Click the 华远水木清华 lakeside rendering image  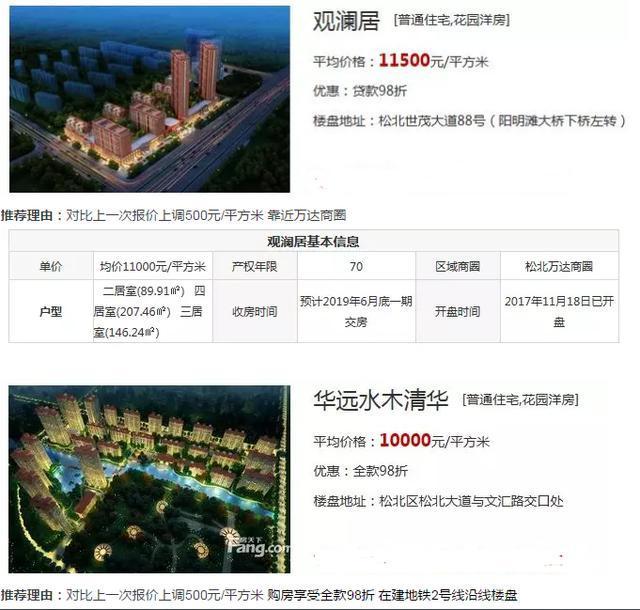pyautogui.click(x=149, y=479)
